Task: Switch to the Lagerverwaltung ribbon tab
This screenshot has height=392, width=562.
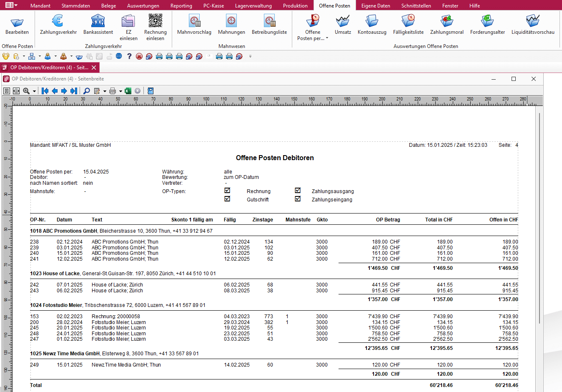Action: click(253, 6)
